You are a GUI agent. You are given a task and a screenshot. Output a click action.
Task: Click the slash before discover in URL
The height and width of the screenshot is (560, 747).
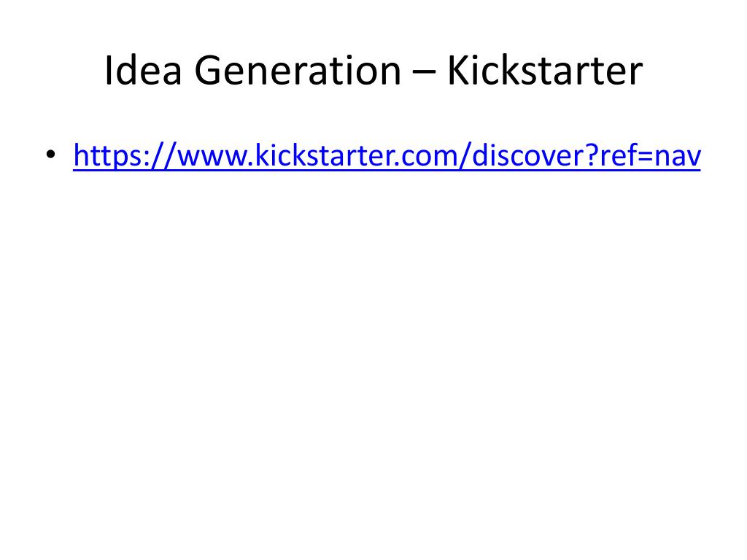tap(465, 156)
